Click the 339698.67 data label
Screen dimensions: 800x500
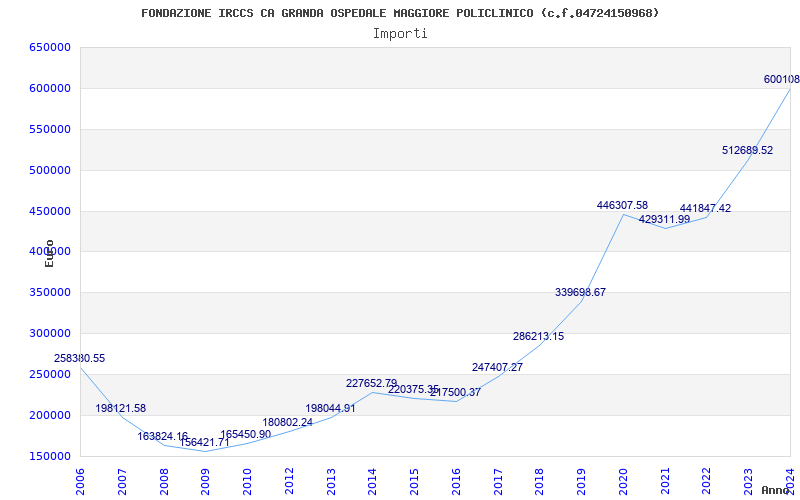(581, 293)
